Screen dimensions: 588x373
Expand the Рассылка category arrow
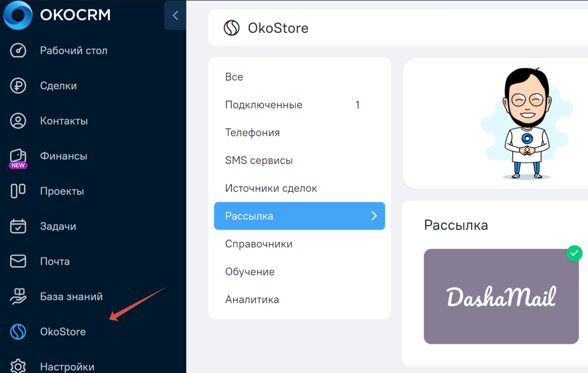pos(374,216)
